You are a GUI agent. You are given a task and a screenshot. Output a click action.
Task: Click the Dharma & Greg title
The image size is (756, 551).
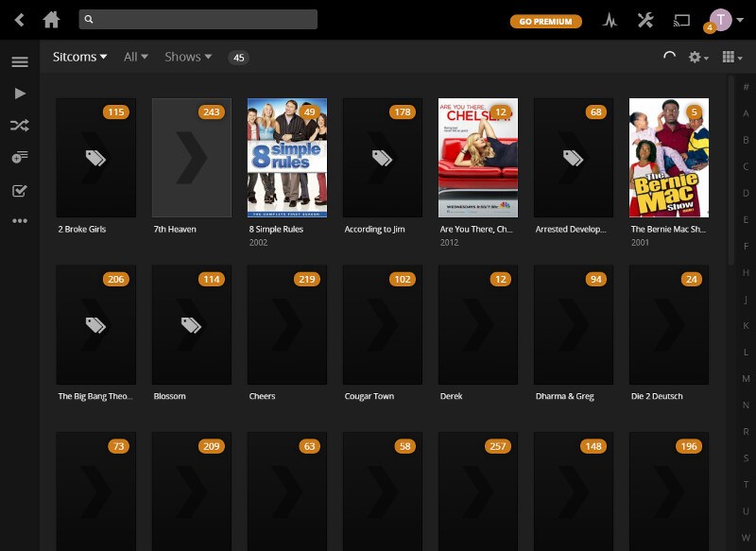point(564,396)
